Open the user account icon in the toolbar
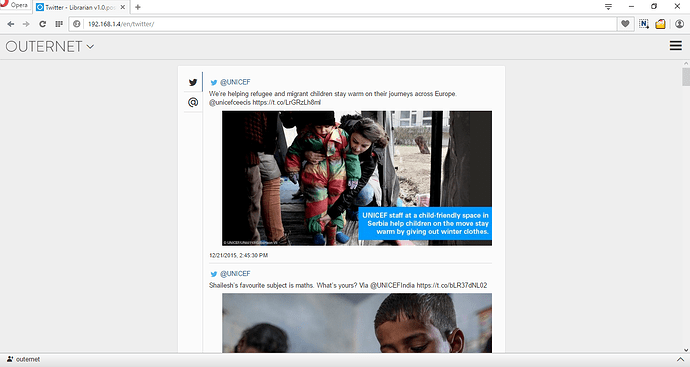 click(x=679, y=24)
